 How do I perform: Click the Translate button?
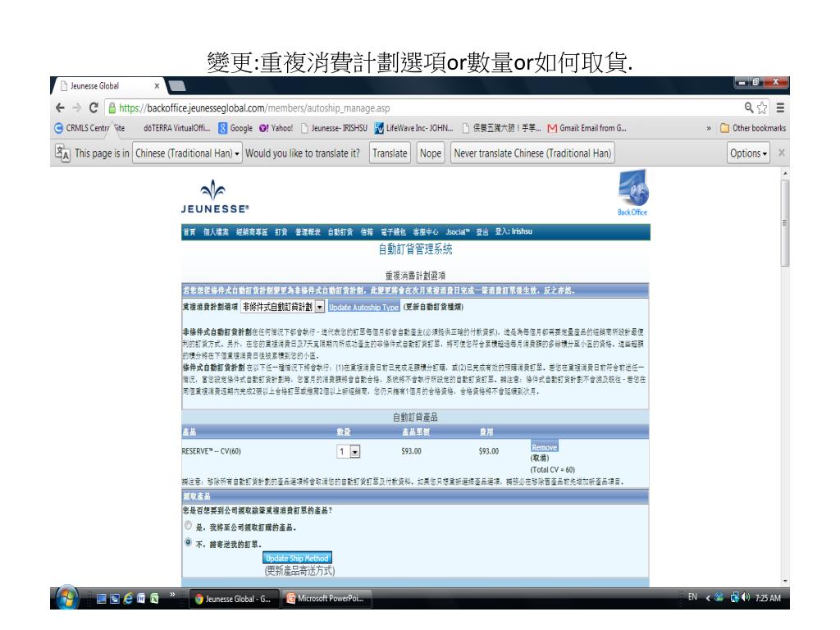tap(390, 153)
